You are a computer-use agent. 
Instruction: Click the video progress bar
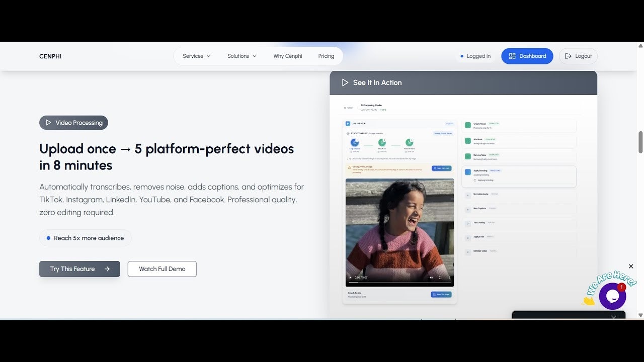pos(399,283)
